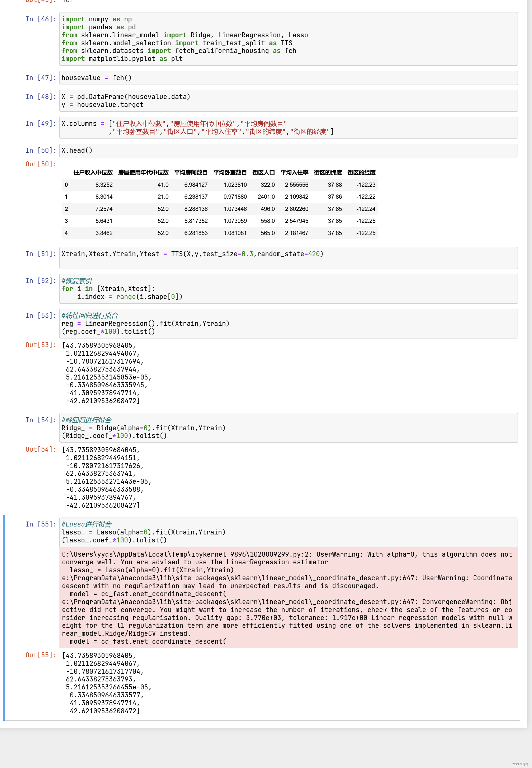The width and height of the screenshot is (532, 768).
Task: Click table value -122.23 in row 0
Action: [x=366, y=185]
